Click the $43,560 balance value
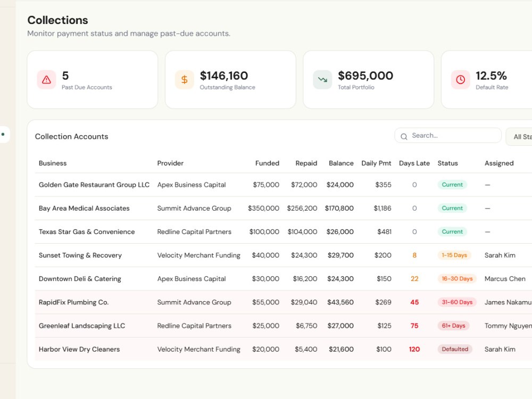 pyautogui.click(x=340, y=302)
